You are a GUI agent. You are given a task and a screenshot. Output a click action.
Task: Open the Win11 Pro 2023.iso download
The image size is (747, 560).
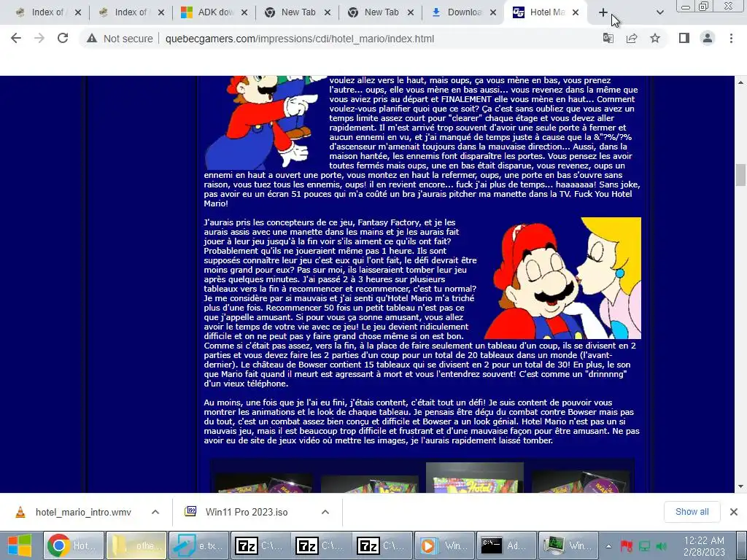(247, 513)
